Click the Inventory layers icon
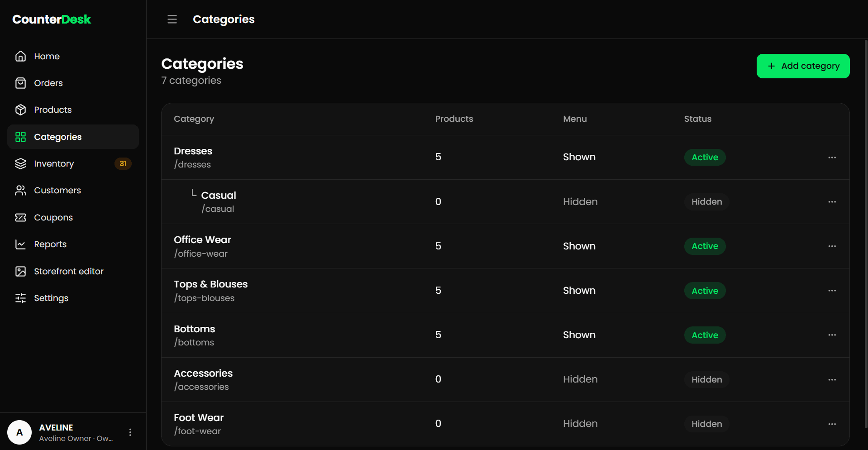This screenshot has width=868, height=450. click(x=20, y=163)
